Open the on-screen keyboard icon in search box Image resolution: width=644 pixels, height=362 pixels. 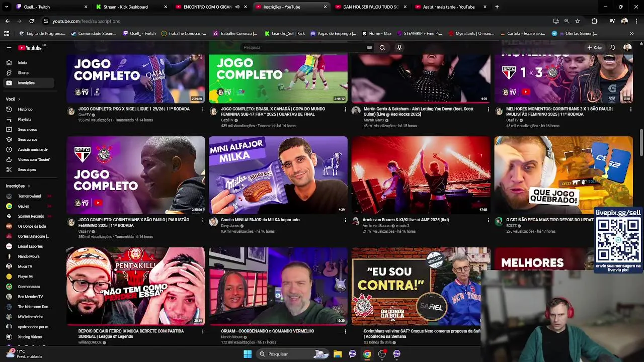(369, 48)
